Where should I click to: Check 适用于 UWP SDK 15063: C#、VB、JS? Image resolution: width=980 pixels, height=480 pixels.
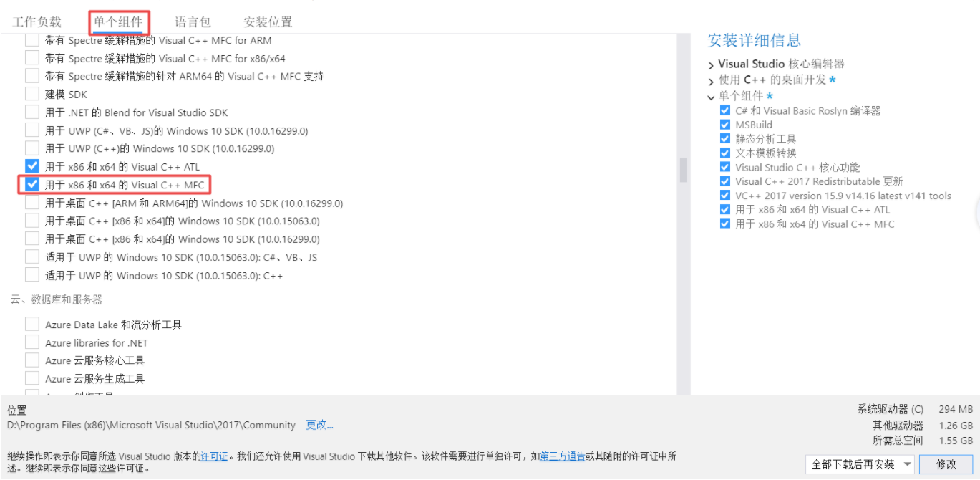point(32,257)
